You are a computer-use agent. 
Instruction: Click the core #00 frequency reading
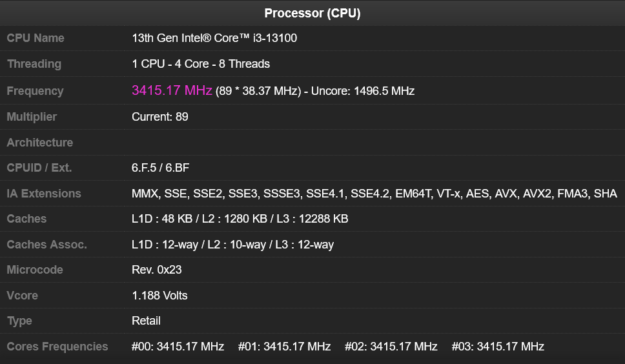pyautogui.click(x=178, y=347)
